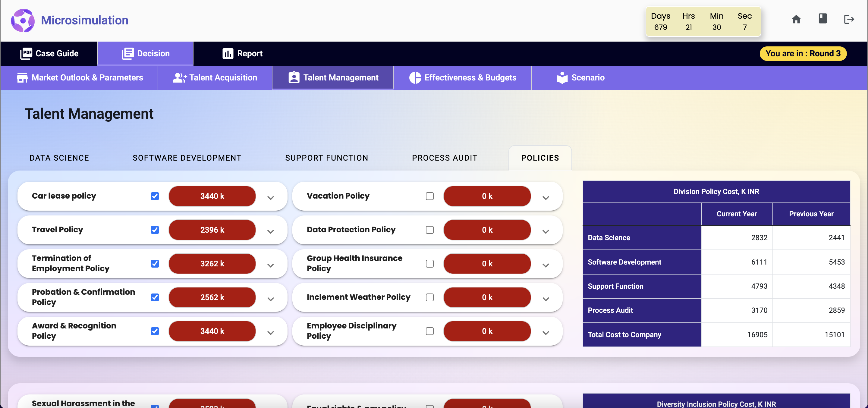
Task: Click the 3262 k Termination cost pill
Action: pos(212,263)
